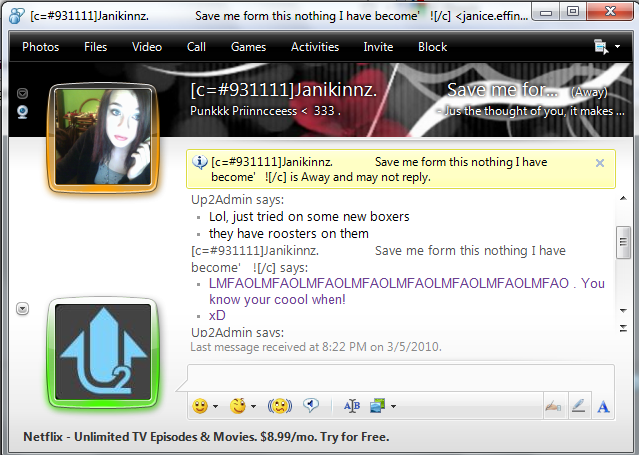The image size is (639, 455).
Task: Insert an emoticon with smiley icon
Action: (x=200, y=406)
